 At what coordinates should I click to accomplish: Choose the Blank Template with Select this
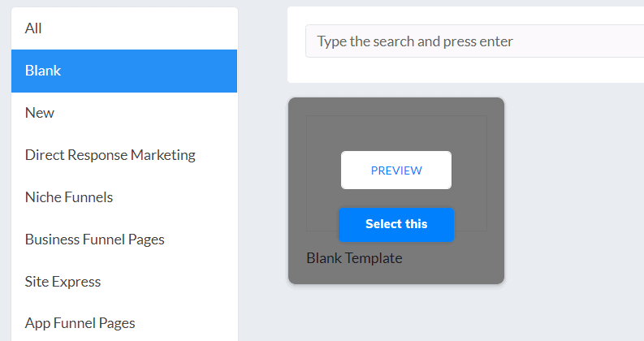[x=396, y=224]
